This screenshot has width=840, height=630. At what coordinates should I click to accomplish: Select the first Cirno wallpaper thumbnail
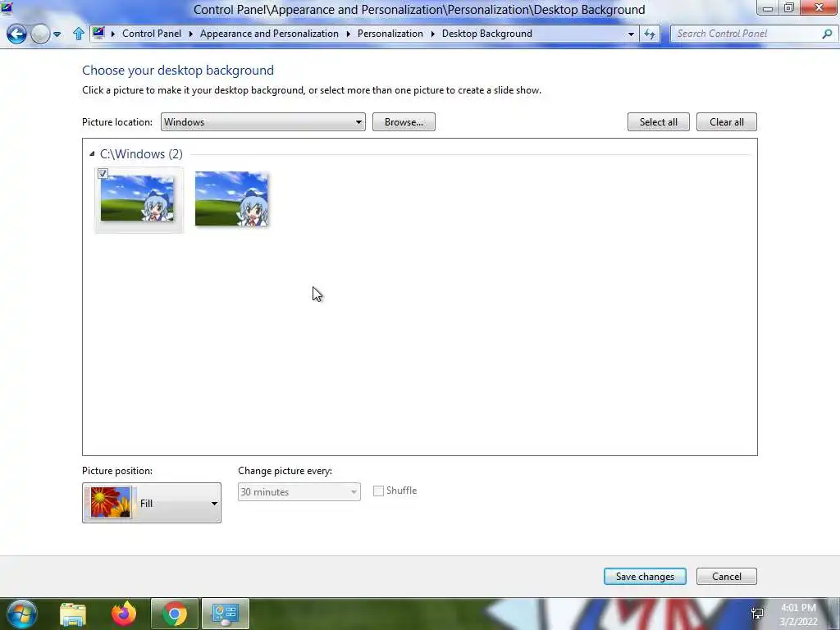coord(137,199)
